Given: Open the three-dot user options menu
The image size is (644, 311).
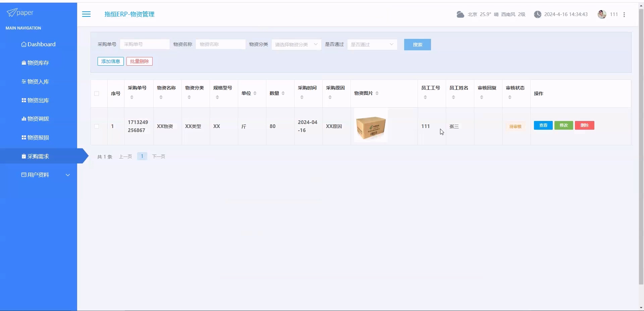Looking at the screenshot, I should (x=624, y=15).
